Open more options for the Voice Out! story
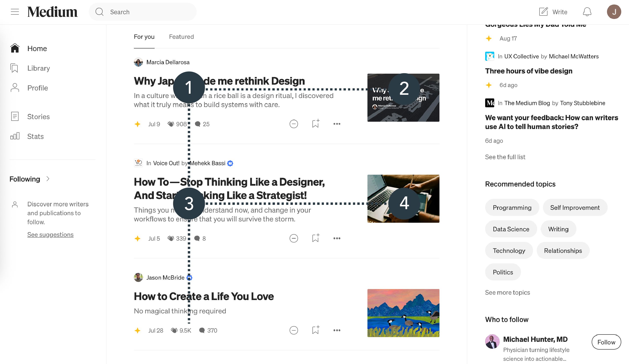This screenshot has width=629, height=364. [x=337, y=238]
